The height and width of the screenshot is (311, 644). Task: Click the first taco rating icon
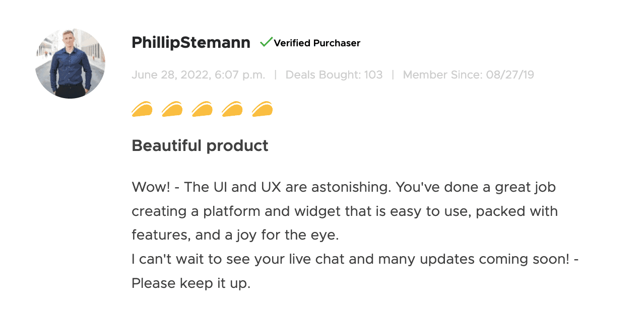142,109
